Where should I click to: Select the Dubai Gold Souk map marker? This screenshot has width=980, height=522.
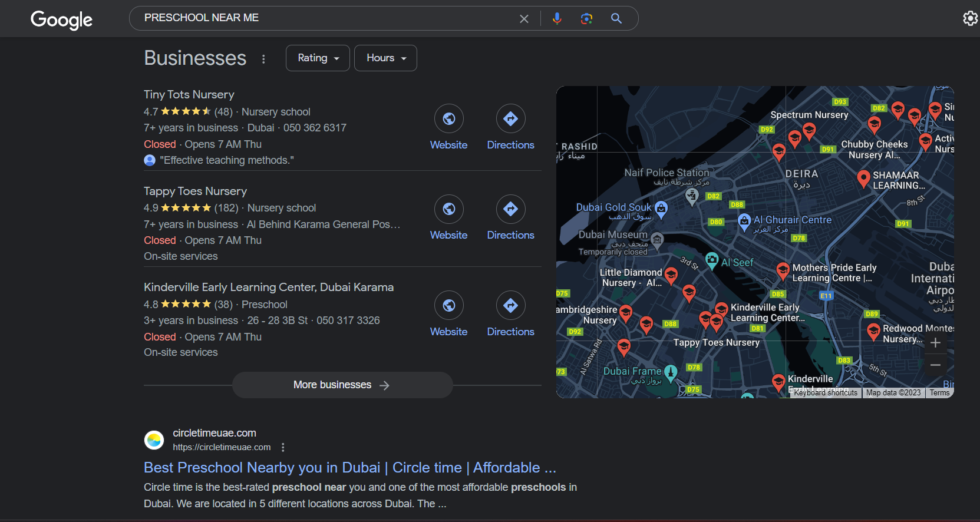point(661,209)
